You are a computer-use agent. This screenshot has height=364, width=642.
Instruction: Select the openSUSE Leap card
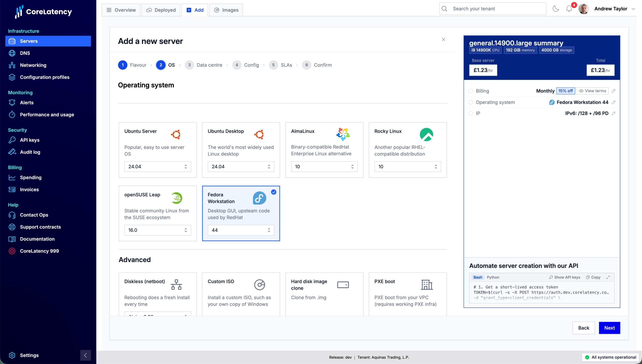(x=158, y=213)
